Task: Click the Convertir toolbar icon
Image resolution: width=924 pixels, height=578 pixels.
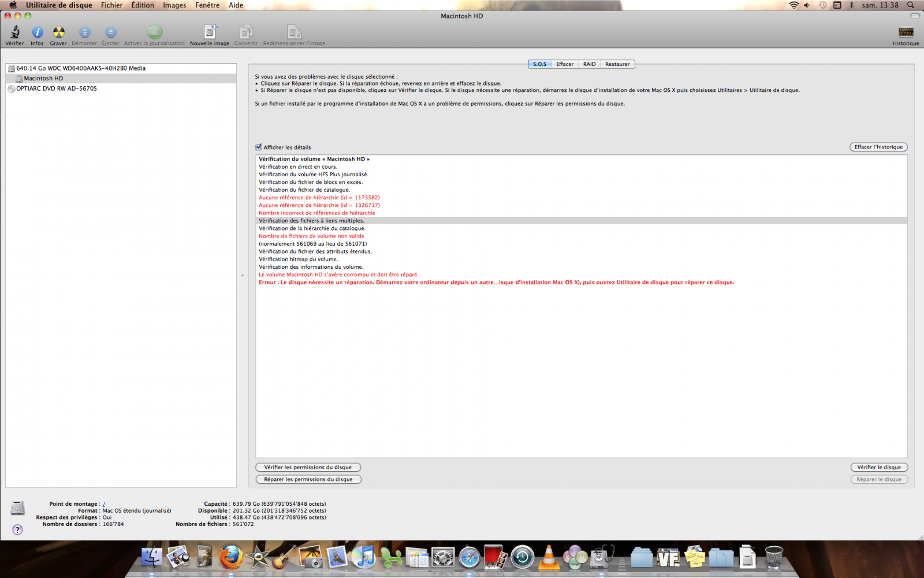Action: [246, 32]
